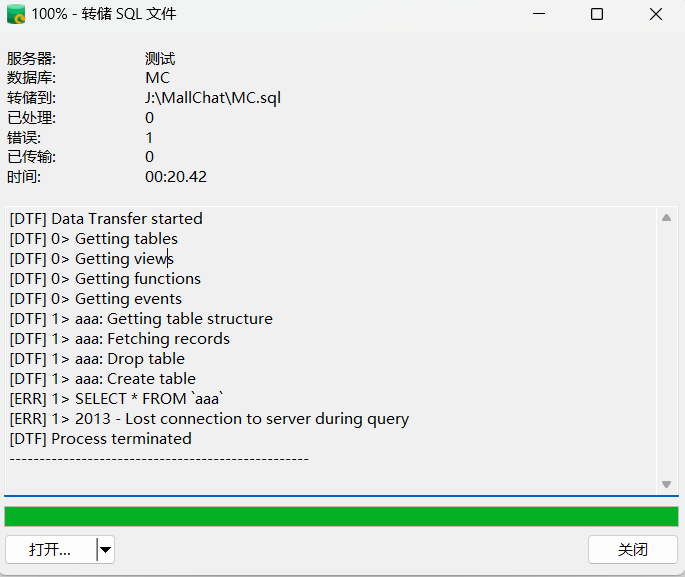685x577 pixels.
Task: Click the SELECT * FROM `aaa` error line
Action: pyautogui.click(x=116, y=399)
